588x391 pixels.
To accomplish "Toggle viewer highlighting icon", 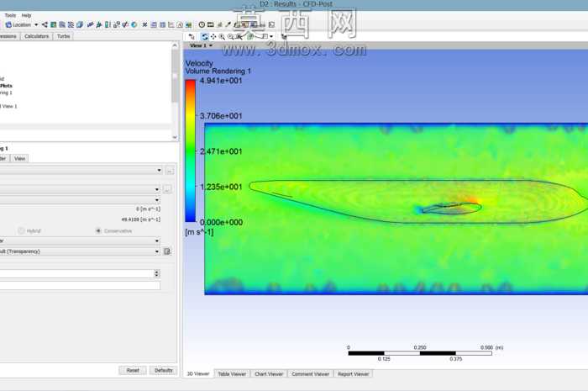I will click(x=250, y=36).
